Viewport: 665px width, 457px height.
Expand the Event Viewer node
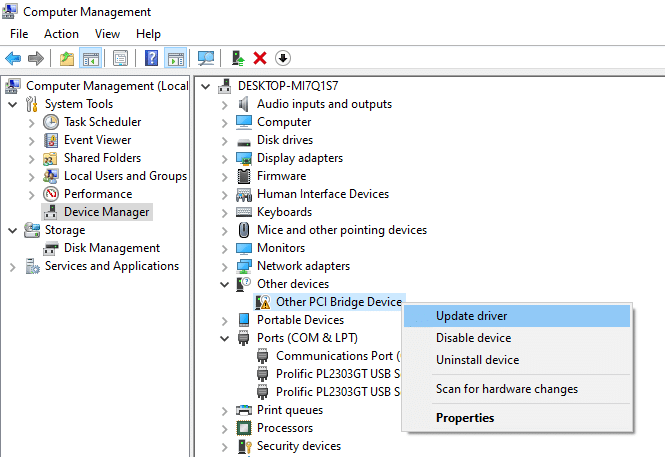click(x=31, y=141)
